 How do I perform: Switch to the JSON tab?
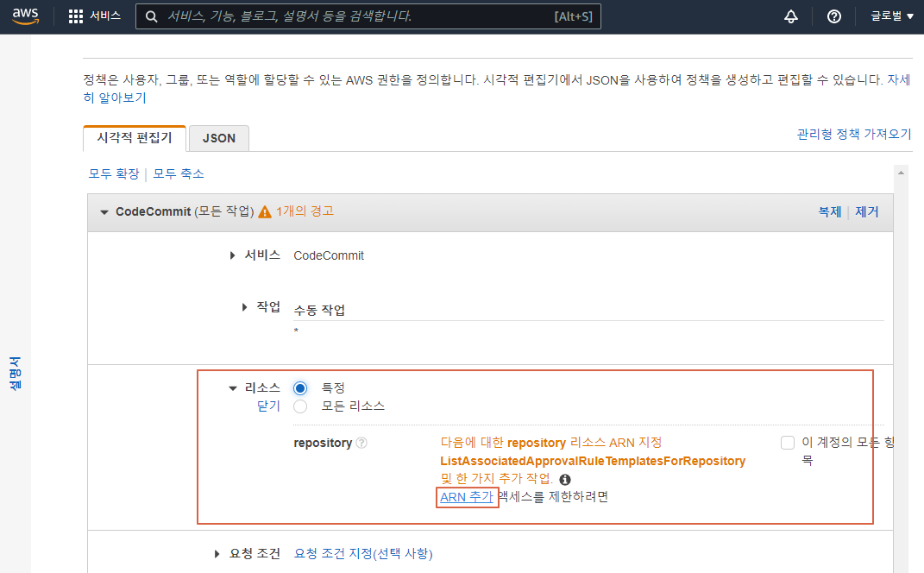[x=219, y=138]
